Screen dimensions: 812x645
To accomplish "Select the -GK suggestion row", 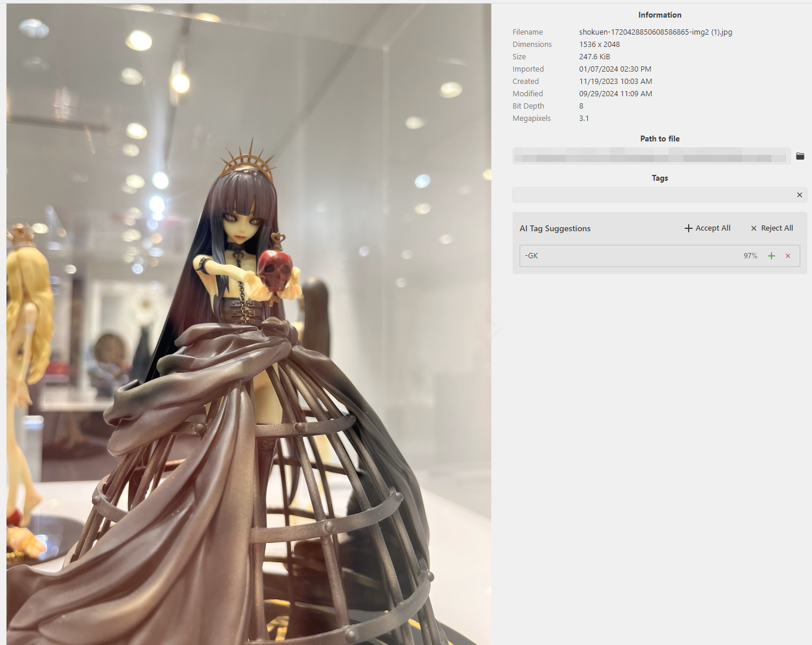I will pyautogui.click(x=660, y=256).
